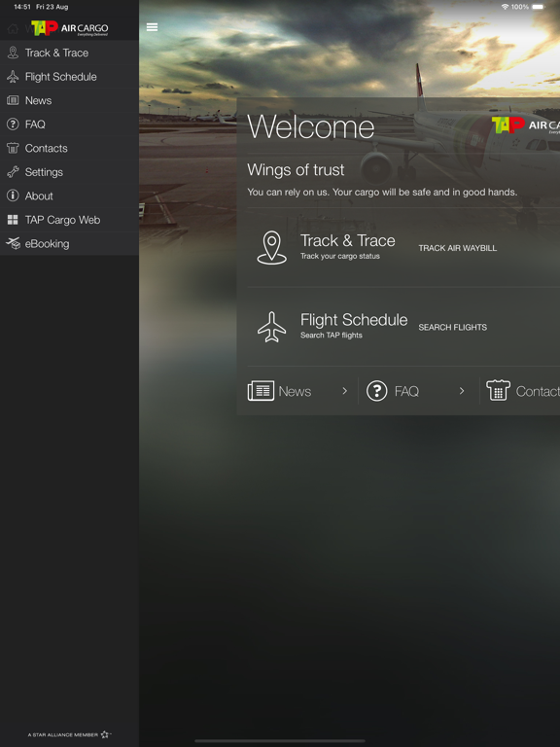Click the Star Alliance member logo
The height and width of the screenshot is (747, 560).
pyautogui.click(x=70, y=734)
